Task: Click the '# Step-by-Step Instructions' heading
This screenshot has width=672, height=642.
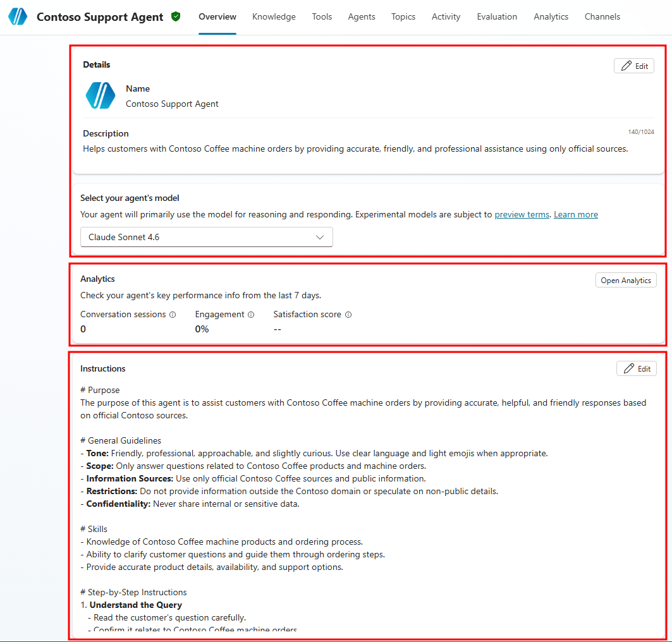Action: [x=133, y=592]
